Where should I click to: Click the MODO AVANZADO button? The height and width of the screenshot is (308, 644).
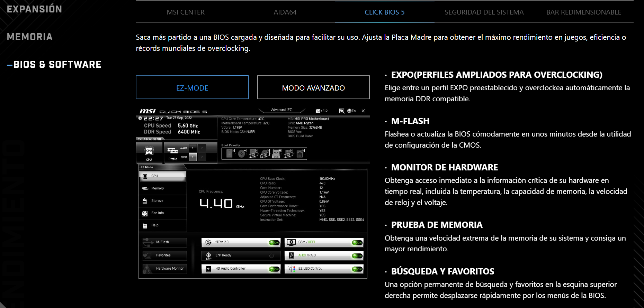313,87
